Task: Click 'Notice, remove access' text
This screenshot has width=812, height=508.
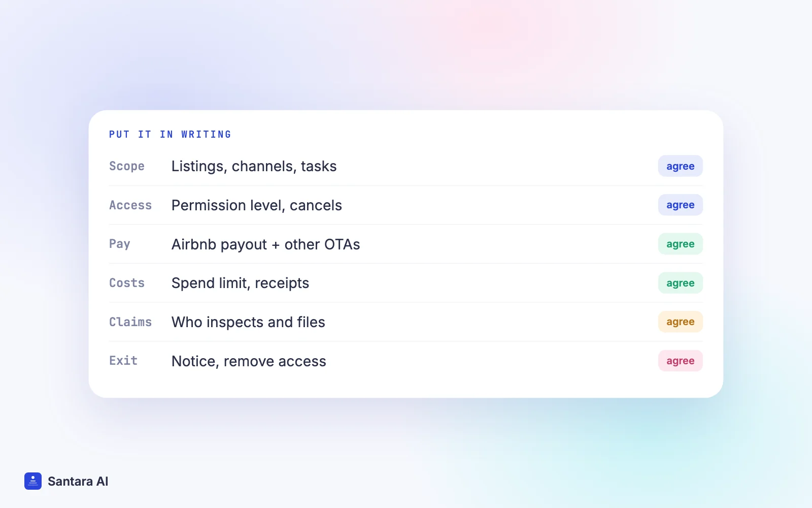Action: point(249,361)
